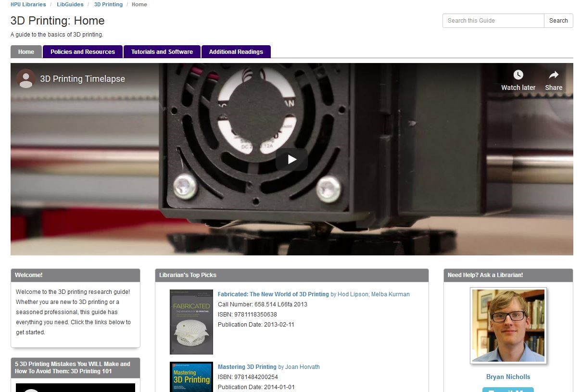Open Bryan Nicholls' librarian profile link
This screenshot has height=392, width=581.
click(508, 377)
